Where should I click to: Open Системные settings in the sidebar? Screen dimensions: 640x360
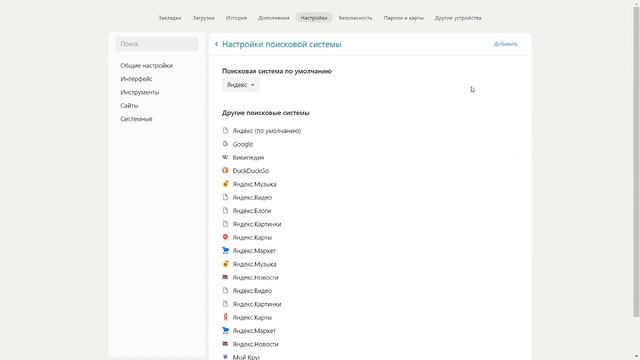pyautogui.click(x=136, y=119)
